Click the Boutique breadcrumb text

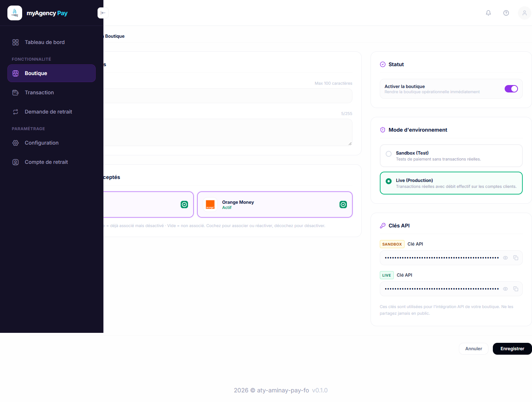click(x=115, y=36)
